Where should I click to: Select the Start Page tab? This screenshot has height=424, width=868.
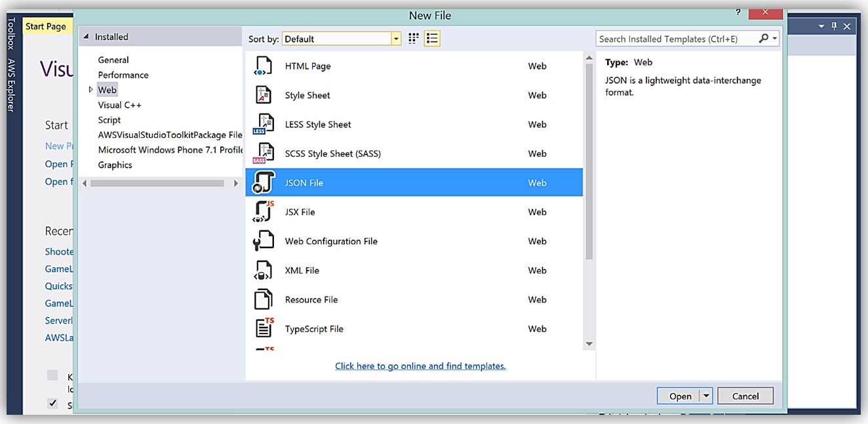click(45, 26)
